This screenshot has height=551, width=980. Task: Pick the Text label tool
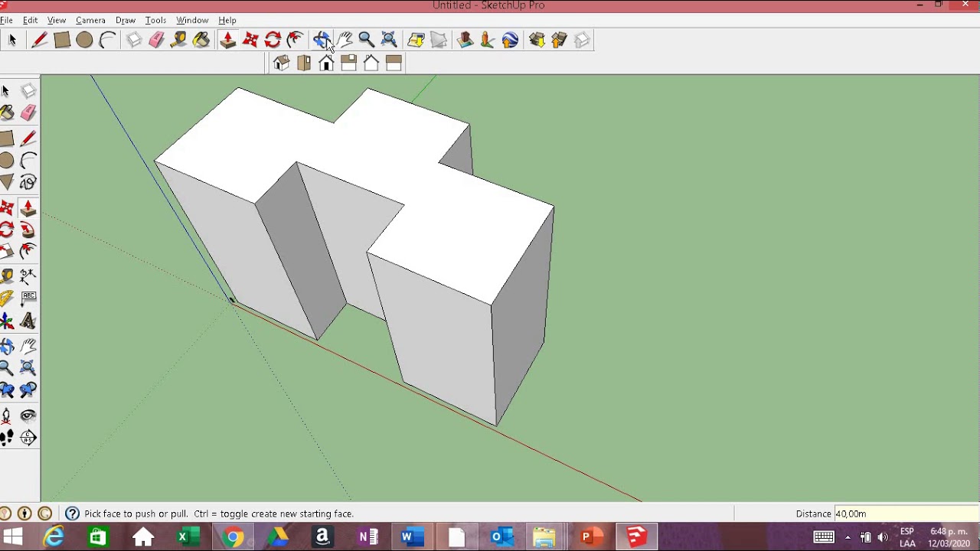28,298
